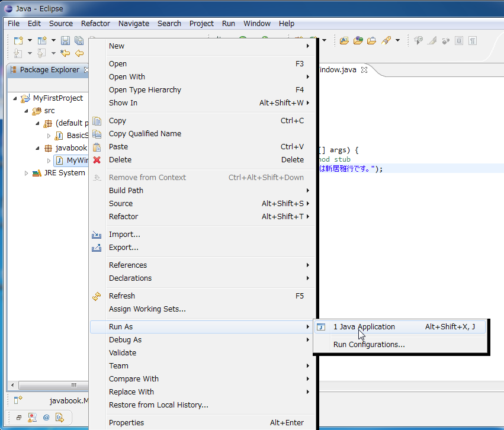Choose Run Configurations... from submenu
This screenshot has height=430, width=504.
tap(369, 345)
